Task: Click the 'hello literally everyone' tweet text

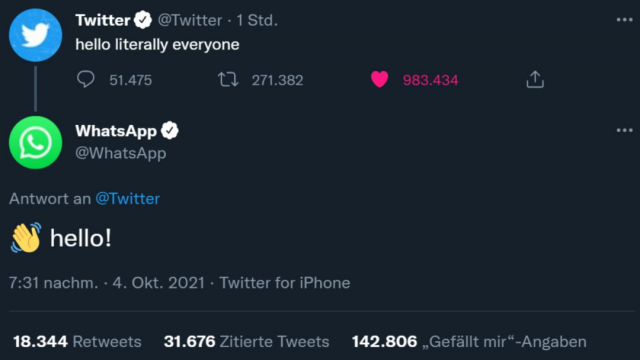Action: (157, 44)
